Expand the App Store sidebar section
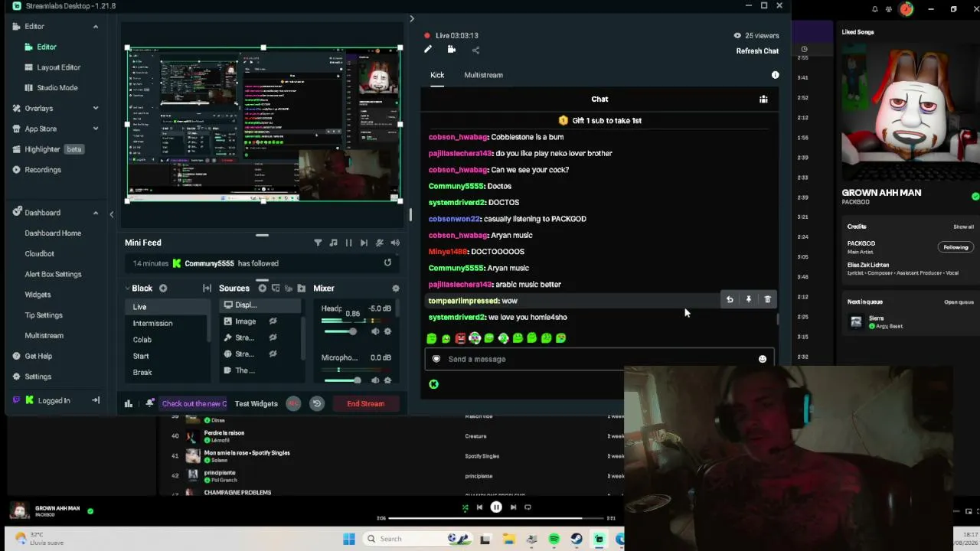Image resolution: width=980 pixels, height=551 pixels. (96, 129)
